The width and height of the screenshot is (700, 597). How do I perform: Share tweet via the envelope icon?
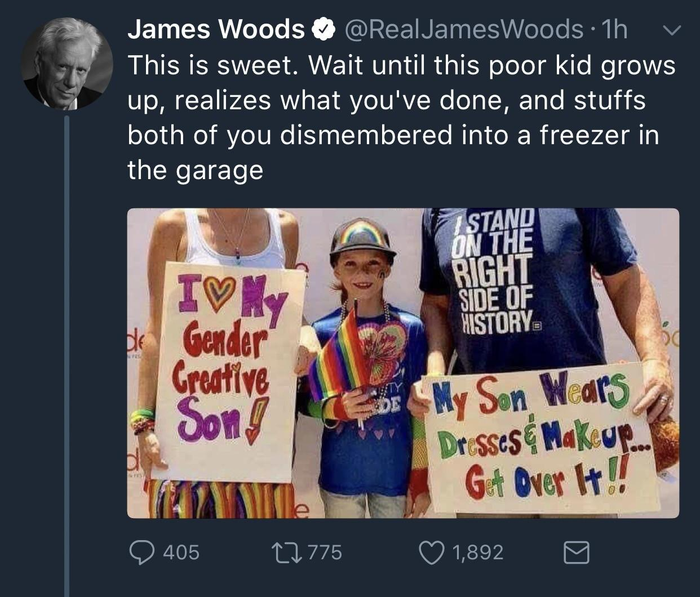[x=577, y=553]
